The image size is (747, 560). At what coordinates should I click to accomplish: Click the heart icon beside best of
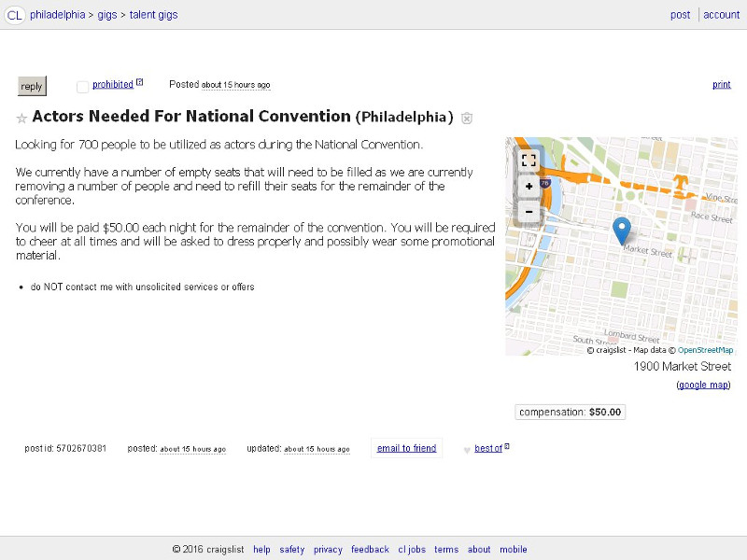tap(467, 449)
